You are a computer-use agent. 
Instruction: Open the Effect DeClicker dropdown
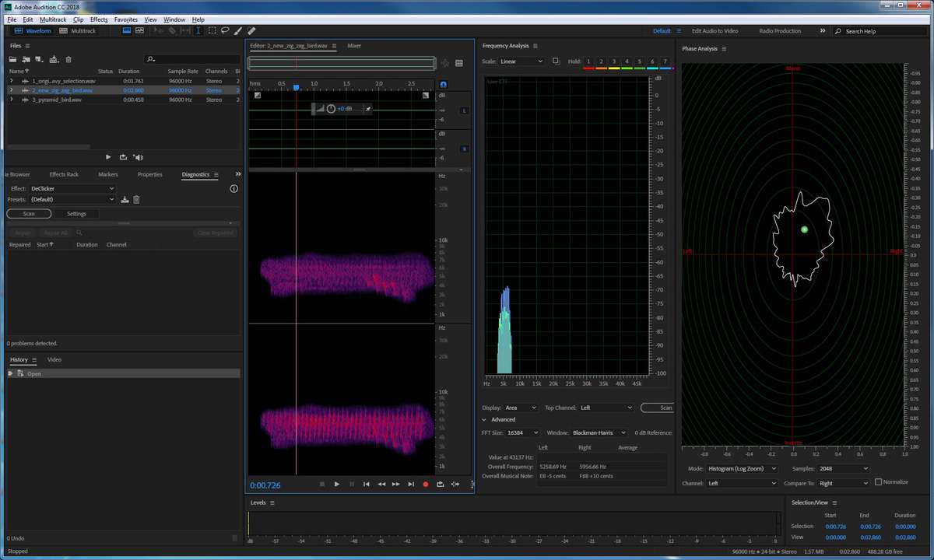[72, 188]
